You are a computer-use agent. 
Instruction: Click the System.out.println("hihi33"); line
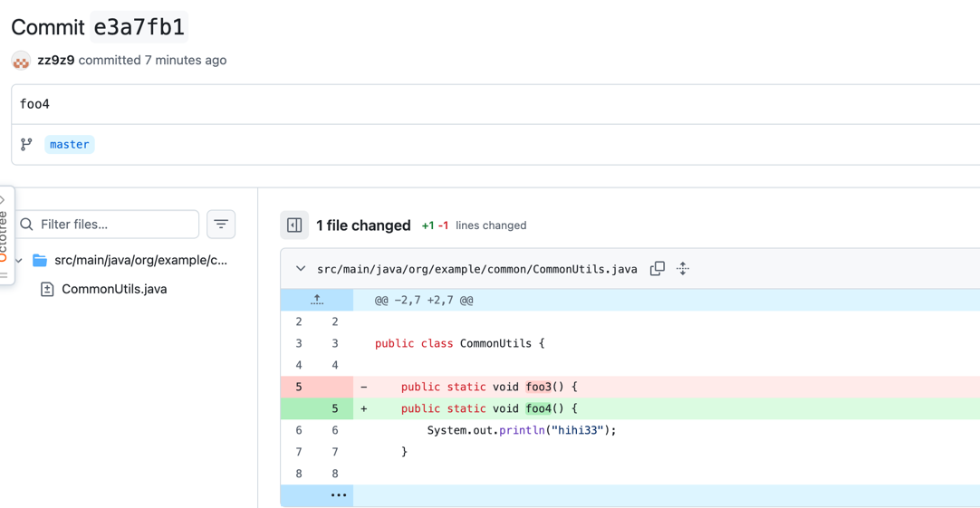[522, 430]
